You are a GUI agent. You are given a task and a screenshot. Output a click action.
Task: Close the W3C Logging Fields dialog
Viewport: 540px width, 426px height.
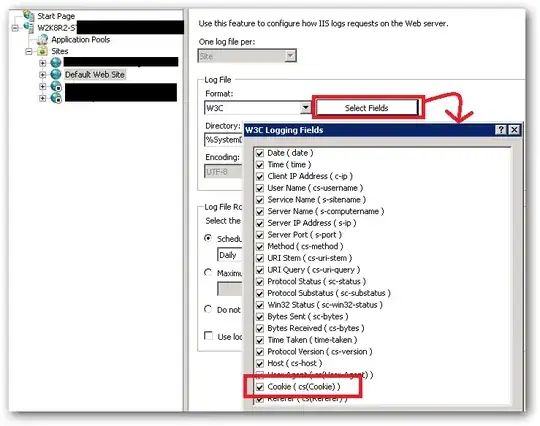click(514, 130)
